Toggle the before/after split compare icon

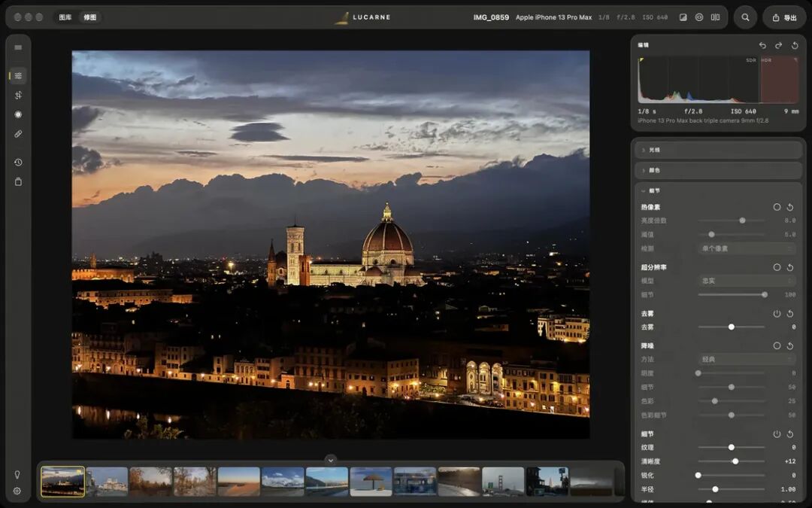coord(715,17)
